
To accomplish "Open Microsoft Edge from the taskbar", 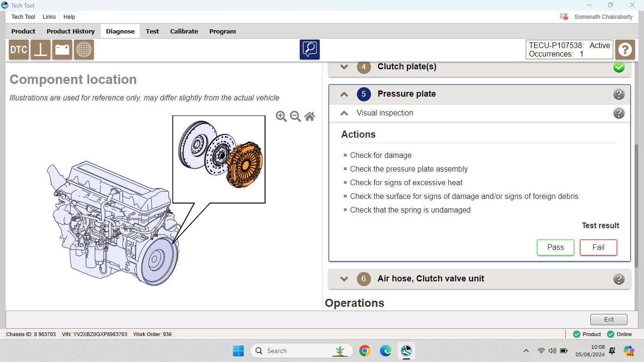I will [x=386, y=351].
